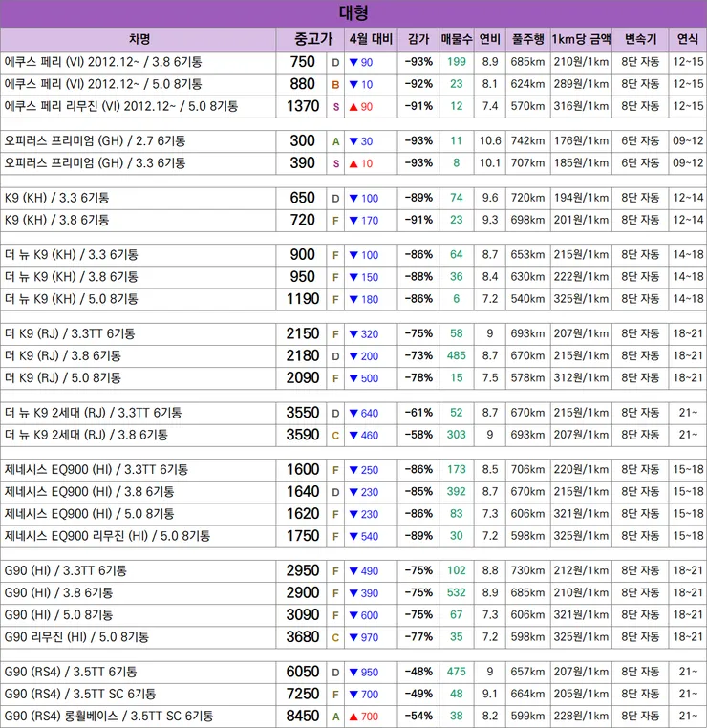Click row 더 뉴 K9 2세대 (RJ) / 3.3TT 6기통

(x=353, y=413)
